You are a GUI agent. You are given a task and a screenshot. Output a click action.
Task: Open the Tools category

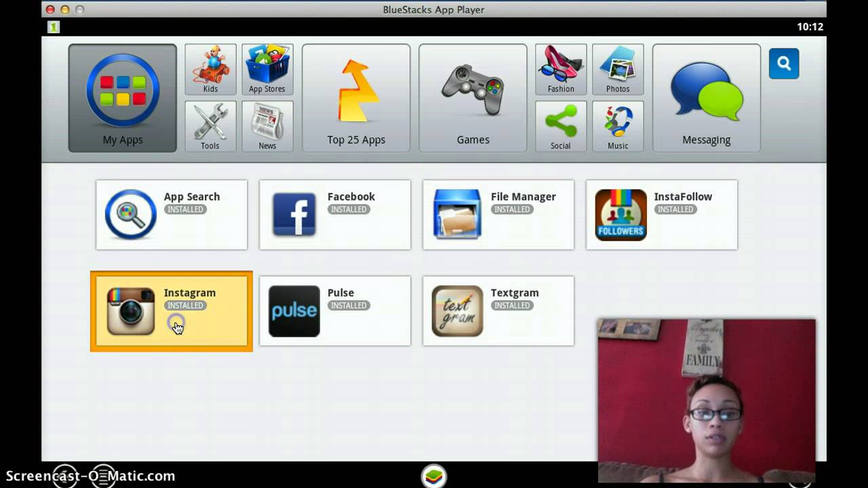point(210,126)
